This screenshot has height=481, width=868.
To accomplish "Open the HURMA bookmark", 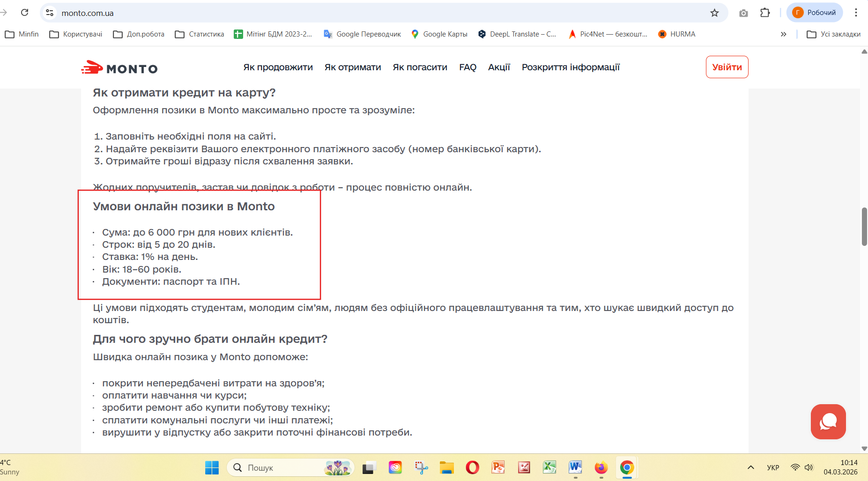I will point(676,34).
